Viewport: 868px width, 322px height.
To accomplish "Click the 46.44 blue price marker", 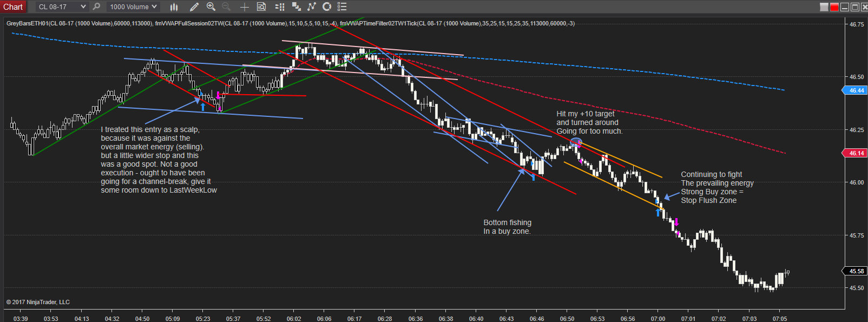I will 855,90.
